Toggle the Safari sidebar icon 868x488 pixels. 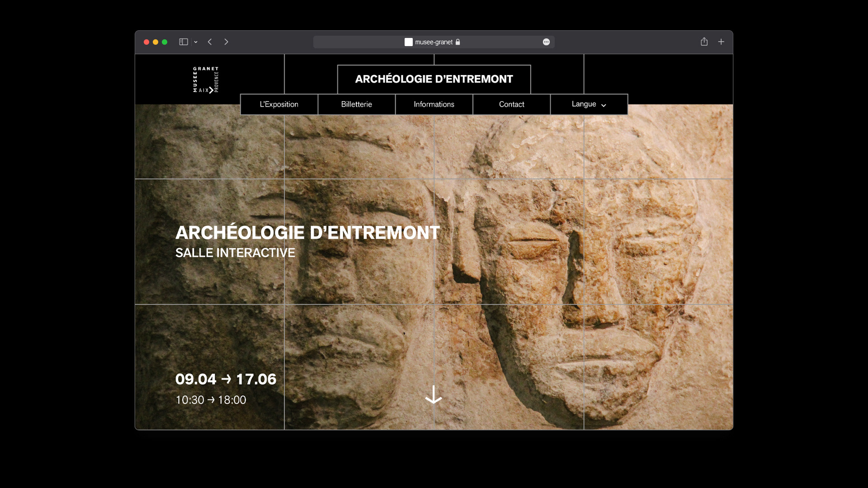[183, 42]
